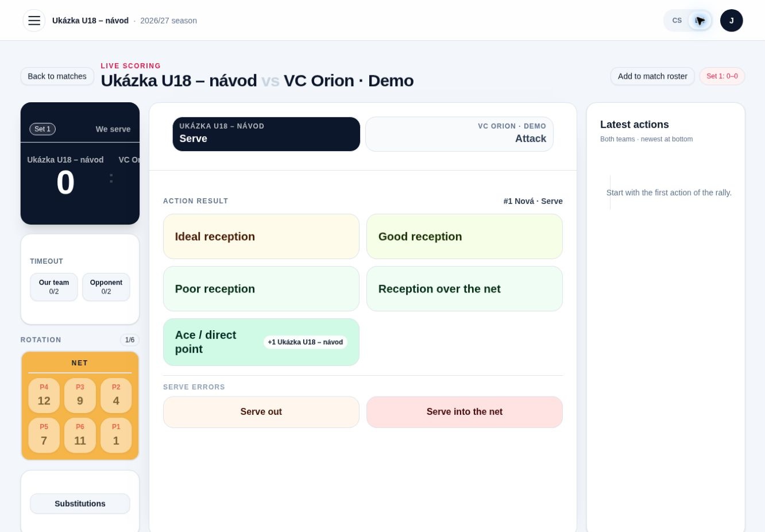Click the Latest actions heading
This screenshot has width=765, height=532.
[x=635, y=125]
